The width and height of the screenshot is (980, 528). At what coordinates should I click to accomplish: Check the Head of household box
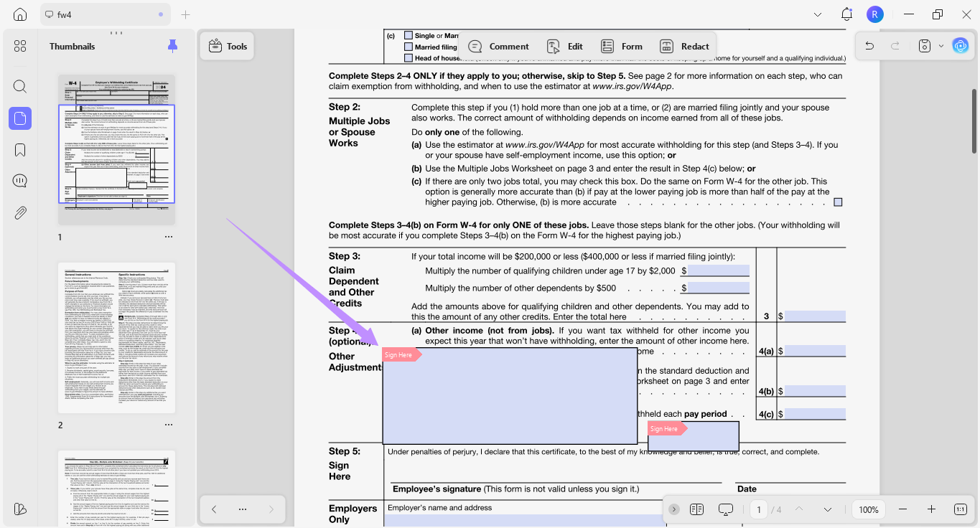click(409, 58)
